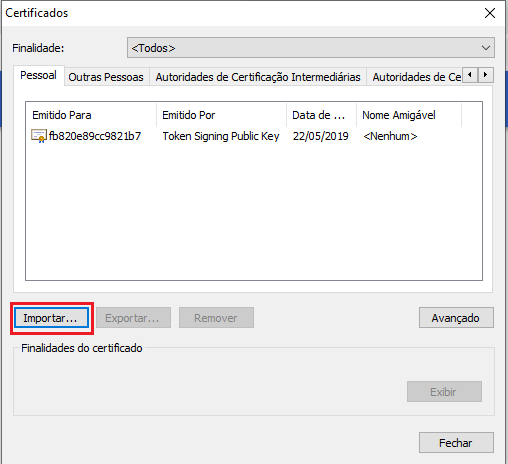Select the Pessoal tab
This screenshot has height=464, width=508.
[x=38, y=75]
